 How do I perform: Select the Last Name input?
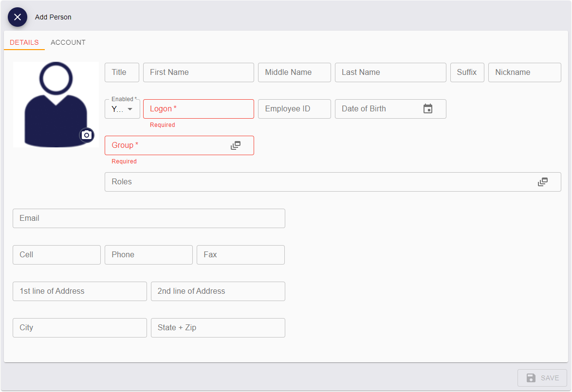(390, 72)
